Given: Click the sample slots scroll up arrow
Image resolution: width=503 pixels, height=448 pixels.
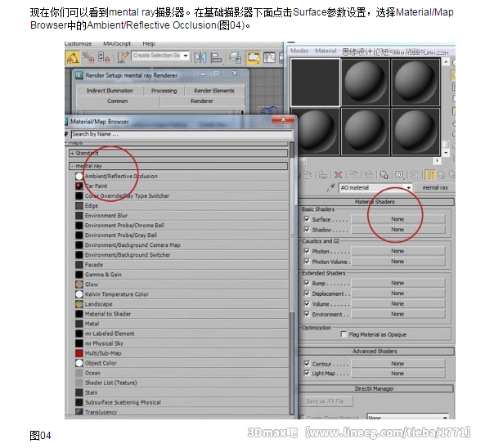Looking at the screenshot, I should [446, 61].
